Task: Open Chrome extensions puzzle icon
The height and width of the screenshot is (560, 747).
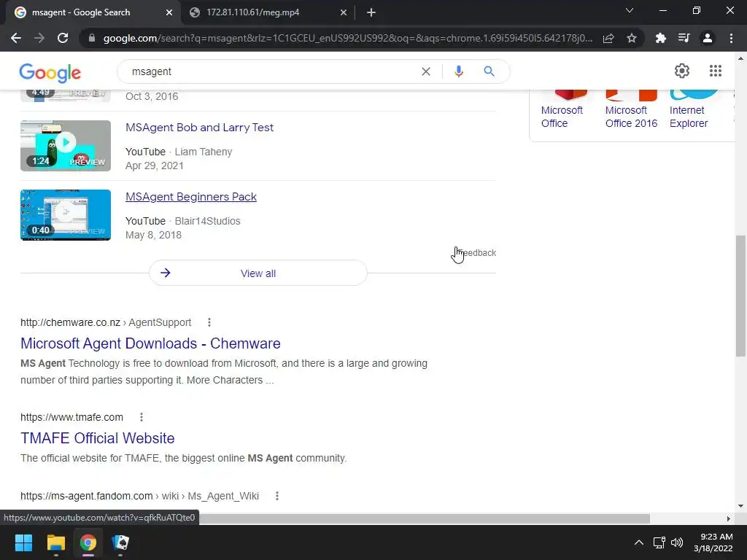Action: coord(660,38)
